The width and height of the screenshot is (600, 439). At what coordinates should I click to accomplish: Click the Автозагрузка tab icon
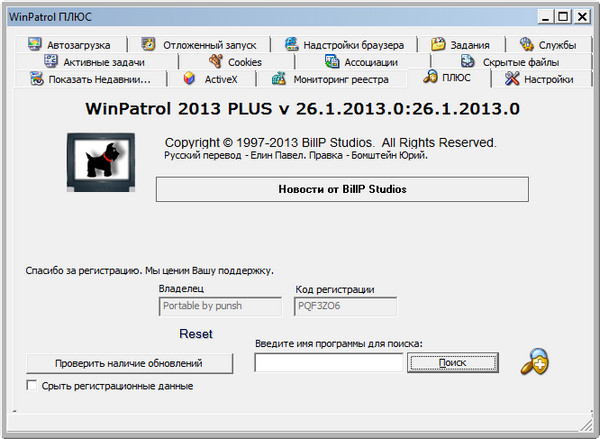point(34,44)
